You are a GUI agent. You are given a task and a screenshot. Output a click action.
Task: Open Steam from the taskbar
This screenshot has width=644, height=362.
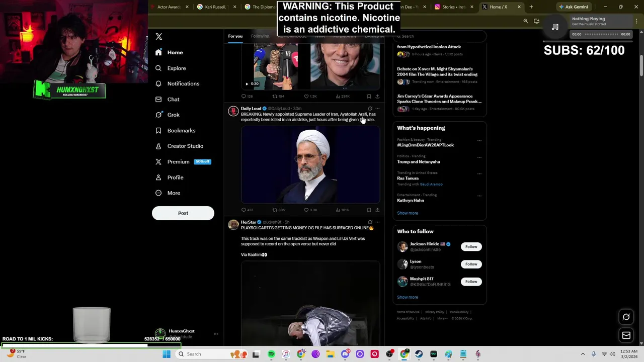pos(419,354)
